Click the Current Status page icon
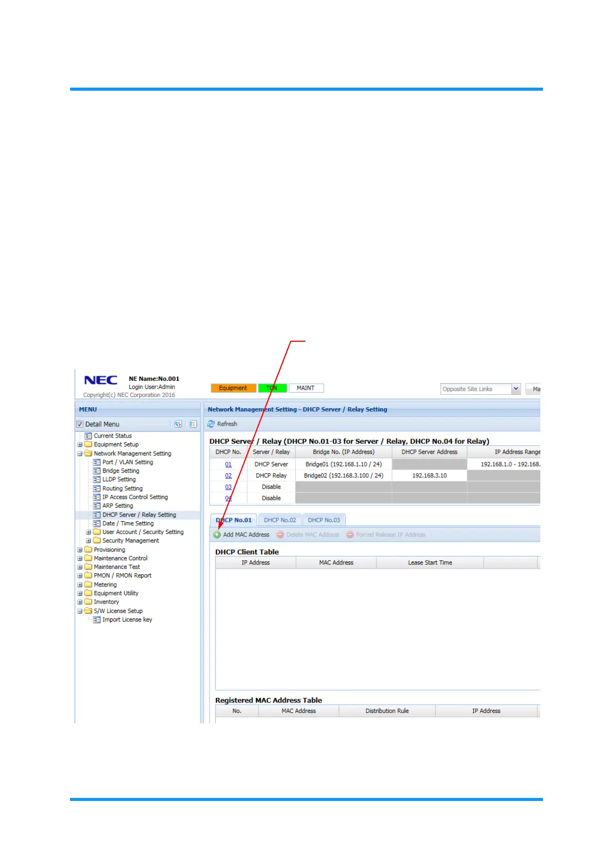The width and height of the screenshot is (613, 868). 88,436
